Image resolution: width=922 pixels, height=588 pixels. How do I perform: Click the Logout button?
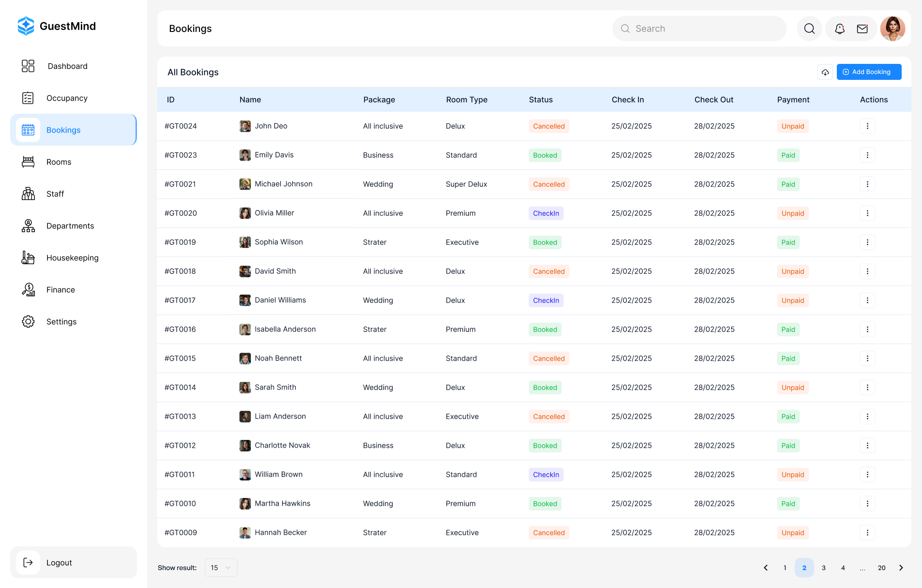coord(59,562)
